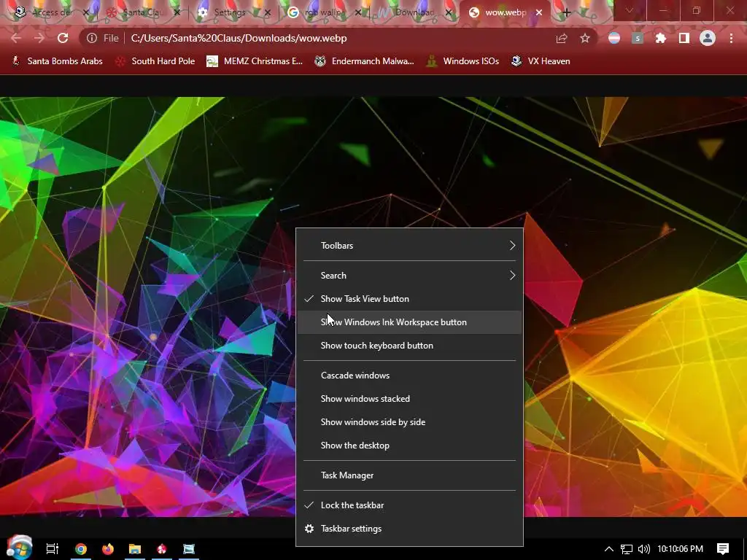Open the Windows ISOs bookmark
Screen dimensions: 747x560
462,61
